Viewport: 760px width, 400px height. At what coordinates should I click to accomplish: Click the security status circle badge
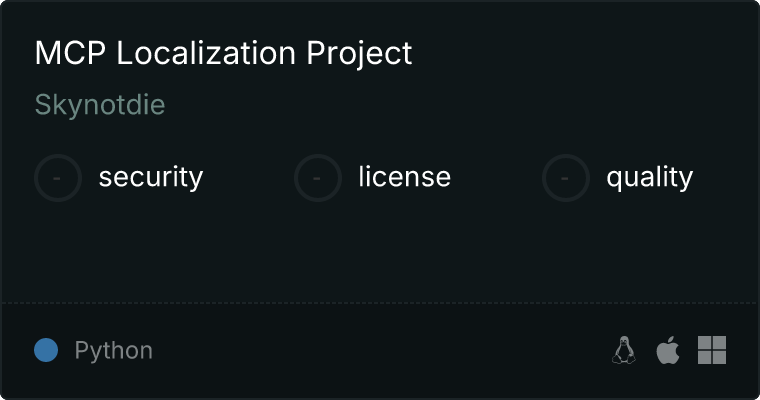click(58, 178)
